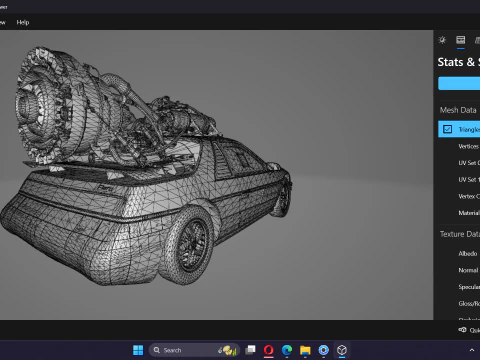The height and width of the screenshot is (360, 480).
Task: Select the Vertices mesh data row
Action: (x=459, y=146)
